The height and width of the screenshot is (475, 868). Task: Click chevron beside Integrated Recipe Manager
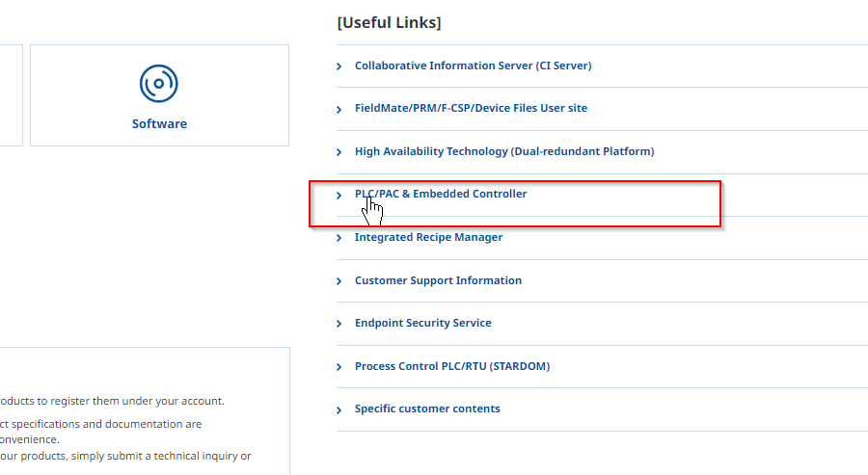click(339, 238)
